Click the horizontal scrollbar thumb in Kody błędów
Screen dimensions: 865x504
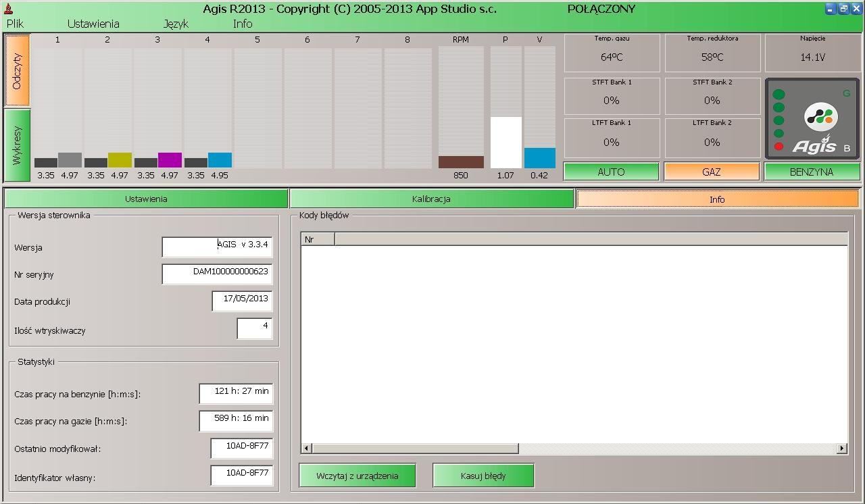pyautogui.click(x=415, y=449)
